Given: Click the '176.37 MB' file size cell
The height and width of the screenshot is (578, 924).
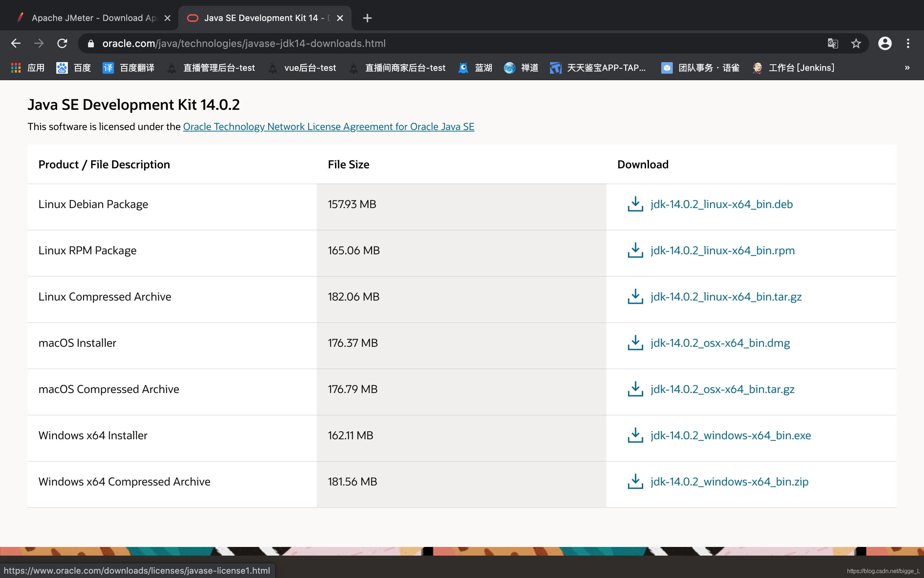Looking at the screenshot, I should click(x=462, y=346).
